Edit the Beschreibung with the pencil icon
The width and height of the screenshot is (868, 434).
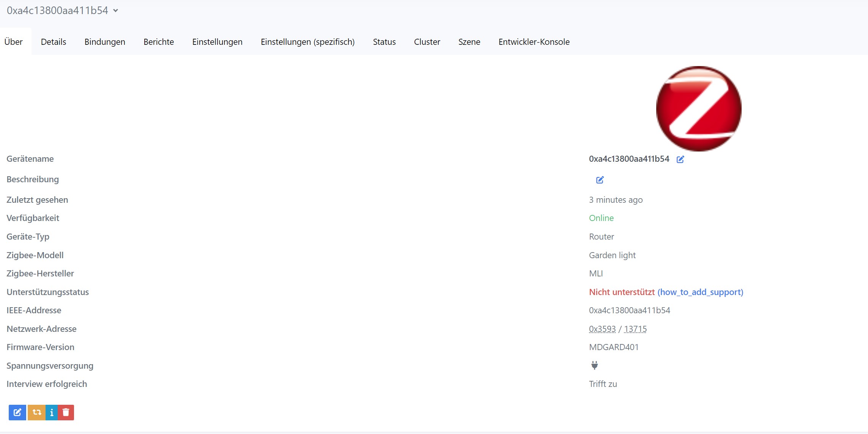tap(600, 180)
